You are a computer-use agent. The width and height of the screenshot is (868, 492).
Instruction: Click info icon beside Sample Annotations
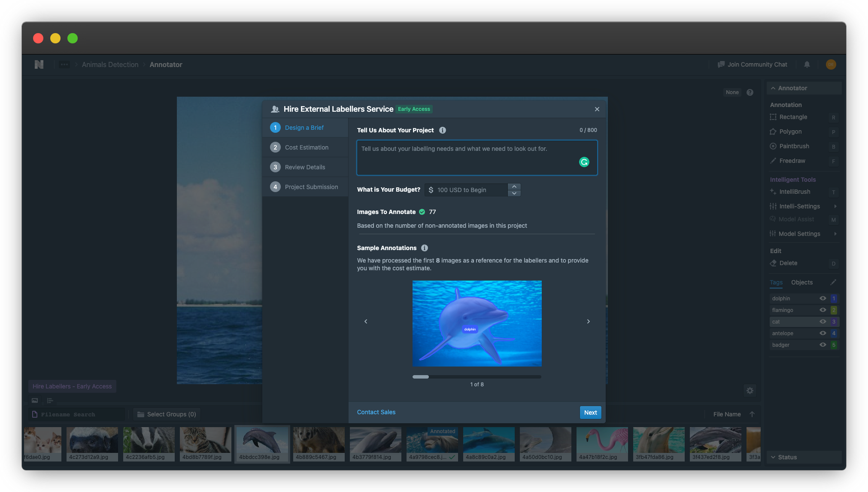pyautogui.click(x=425, y=248)
